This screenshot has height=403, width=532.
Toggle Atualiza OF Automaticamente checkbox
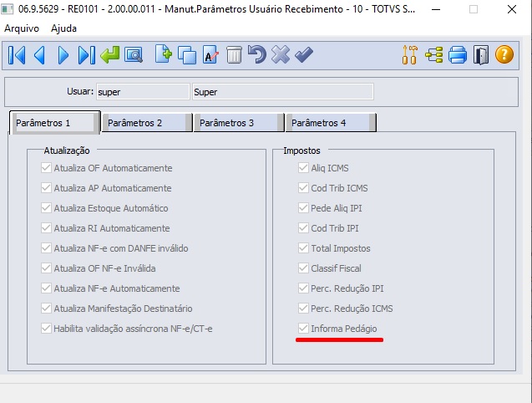(x=46, y=168)
